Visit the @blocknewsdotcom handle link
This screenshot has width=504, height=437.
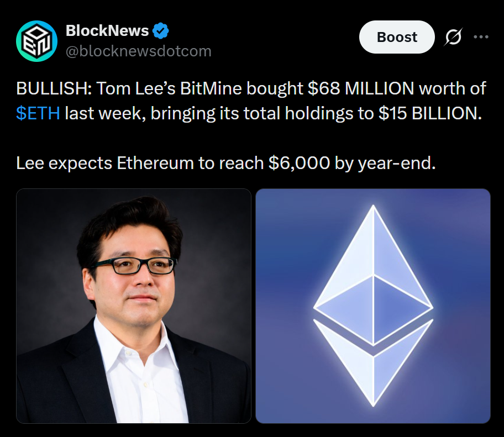pos(139,51)
